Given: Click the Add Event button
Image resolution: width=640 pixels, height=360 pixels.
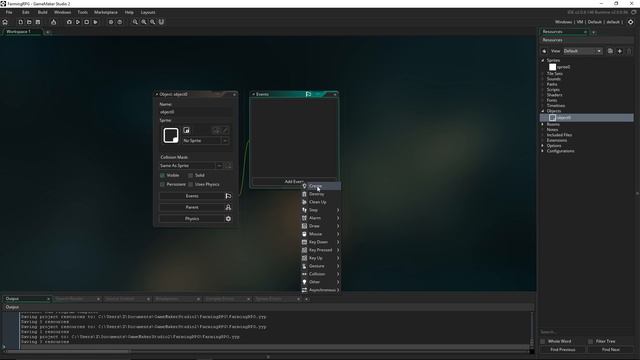Looking at the screenshot, I should coord(294,181).
